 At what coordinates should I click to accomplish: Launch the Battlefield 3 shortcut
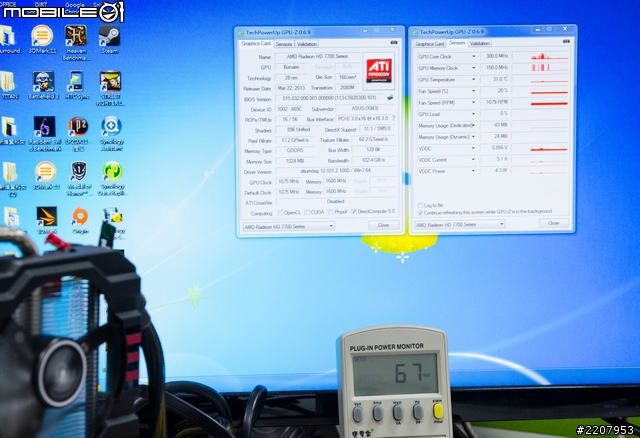43,85
